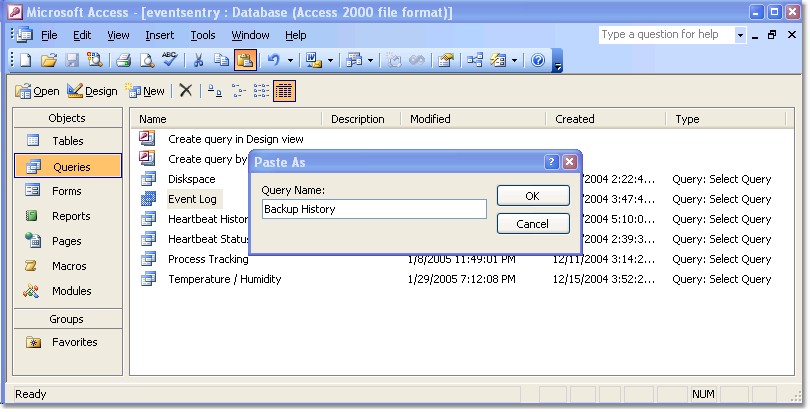Select Create query in Design view

(236, 139)
